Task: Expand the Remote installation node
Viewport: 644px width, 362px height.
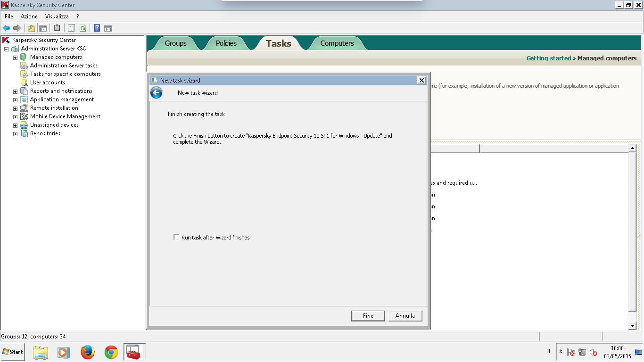Action: [15, 108]
